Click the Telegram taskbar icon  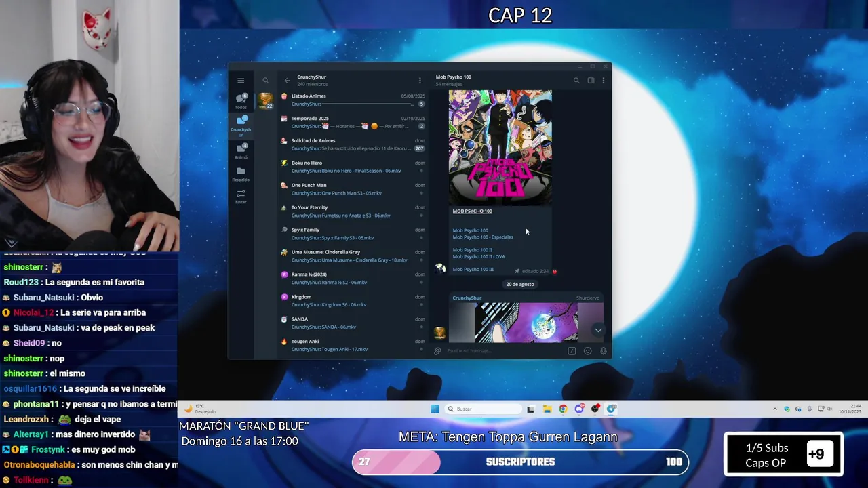(612, 409)
